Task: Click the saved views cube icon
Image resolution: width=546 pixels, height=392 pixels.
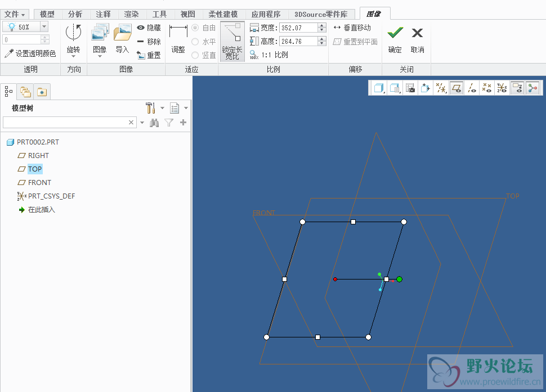Action: [395, 88]
